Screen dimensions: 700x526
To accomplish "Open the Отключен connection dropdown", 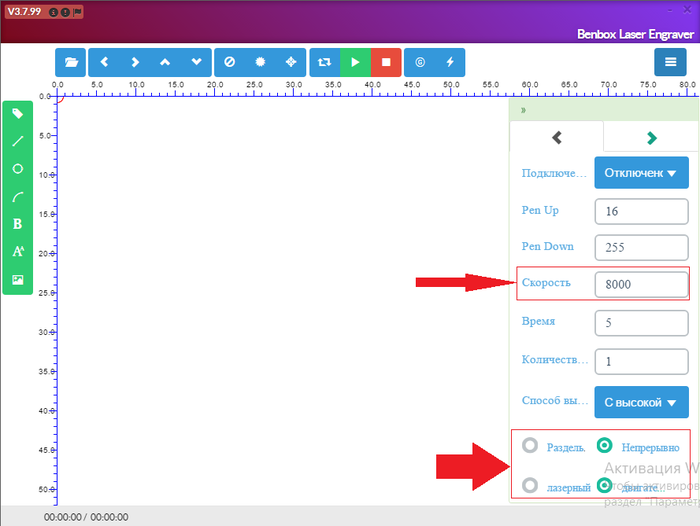I will click(641, 173).
